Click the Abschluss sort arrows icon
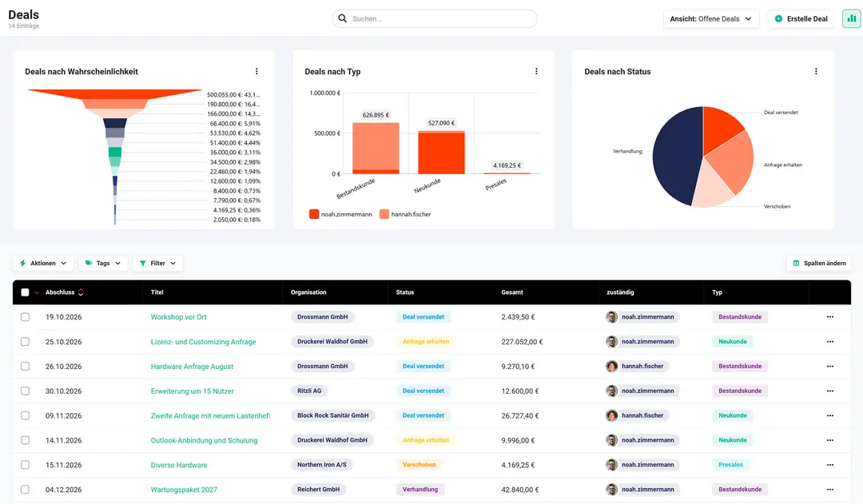 tap(81, 292)
